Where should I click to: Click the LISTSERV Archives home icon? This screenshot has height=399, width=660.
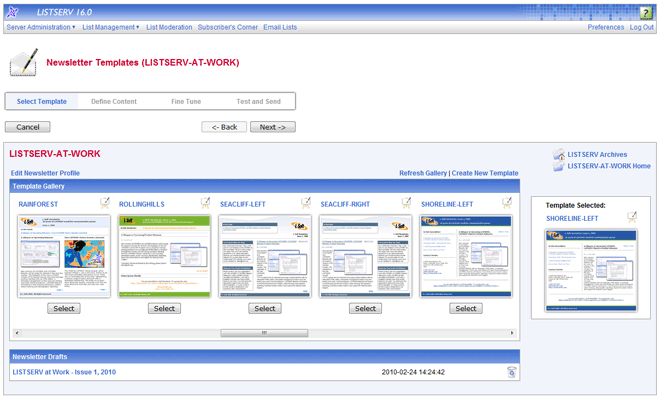coord(559,154)
